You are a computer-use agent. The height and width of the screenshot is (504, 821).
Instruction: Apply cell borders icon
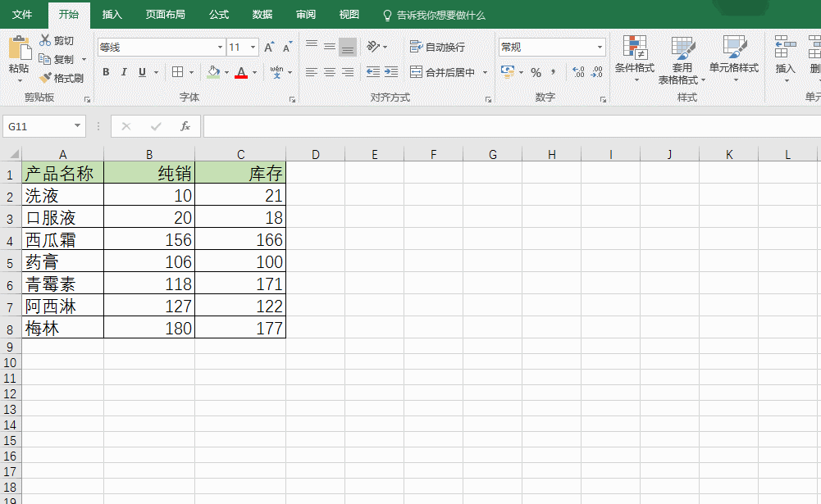[x=177, y=72]
